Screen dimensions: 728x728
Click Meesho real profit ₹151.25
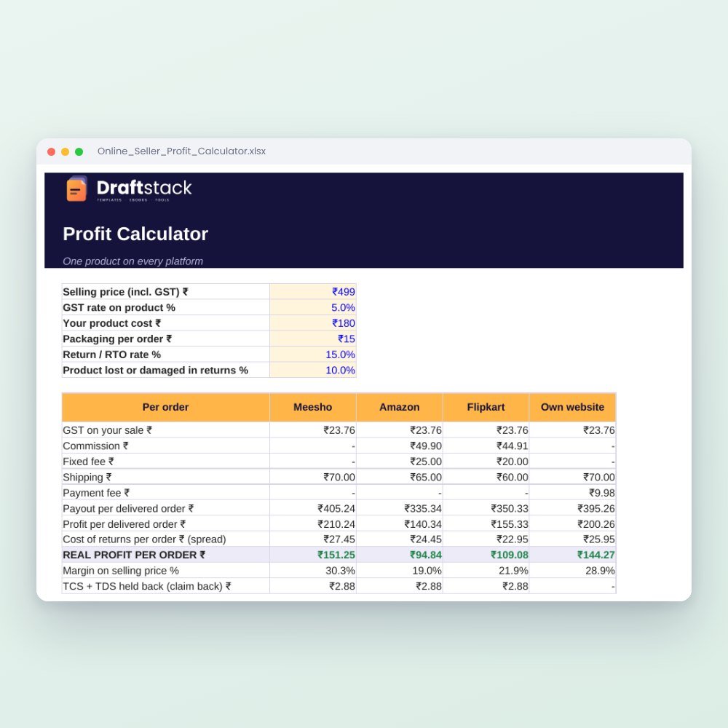pos(313,555)
